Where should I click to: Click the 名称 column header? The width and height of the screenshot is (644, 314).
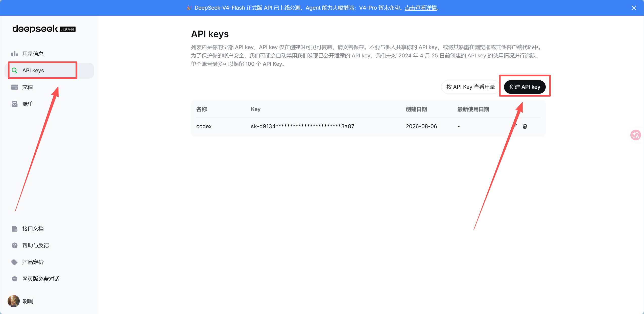pyautogui.click(x=202, y=109)
